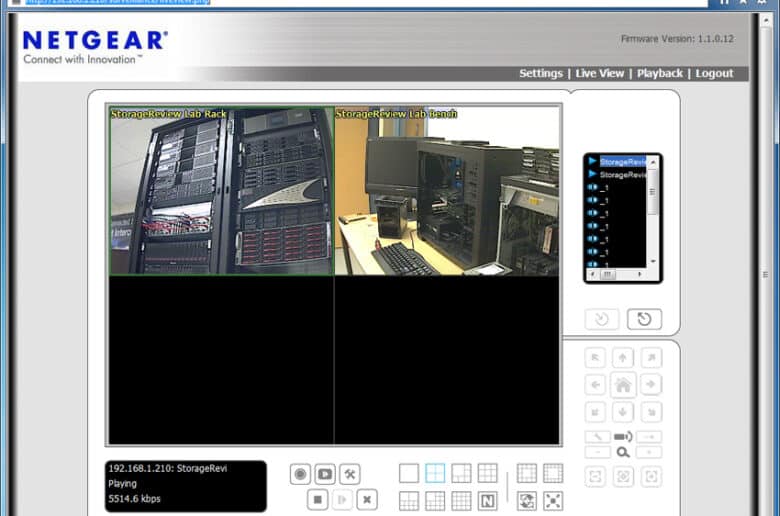Pan camera left with the PTZ left arrow

(x=595, y=385)
